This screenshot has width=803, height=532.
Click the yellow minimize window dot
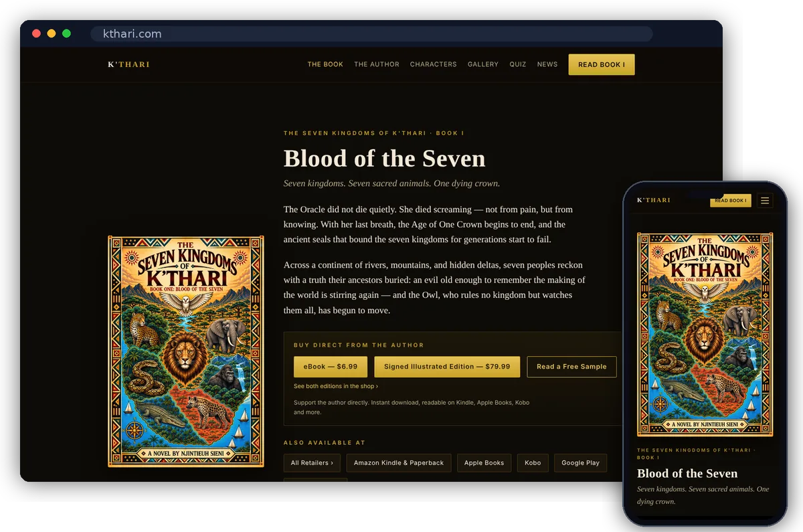52,33
